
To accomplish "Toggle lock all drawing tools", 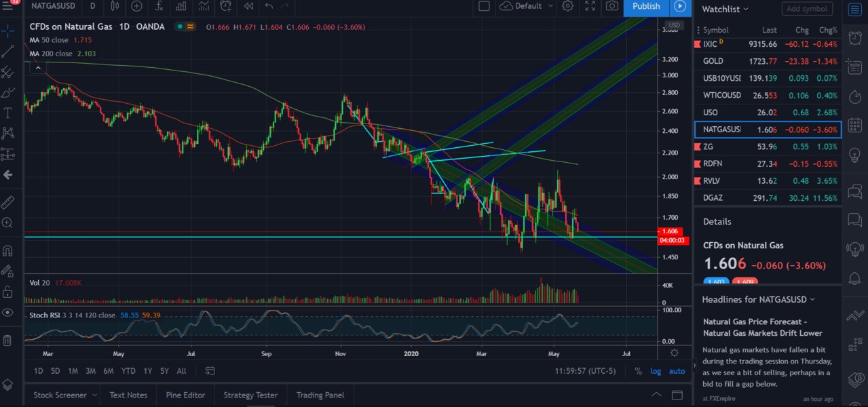I will 8,292.
